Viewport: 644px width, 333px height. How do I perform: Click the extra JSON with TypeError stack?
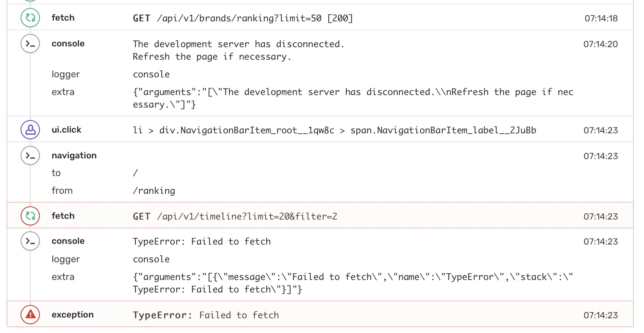pyautogui.click(x=353, y=283)
